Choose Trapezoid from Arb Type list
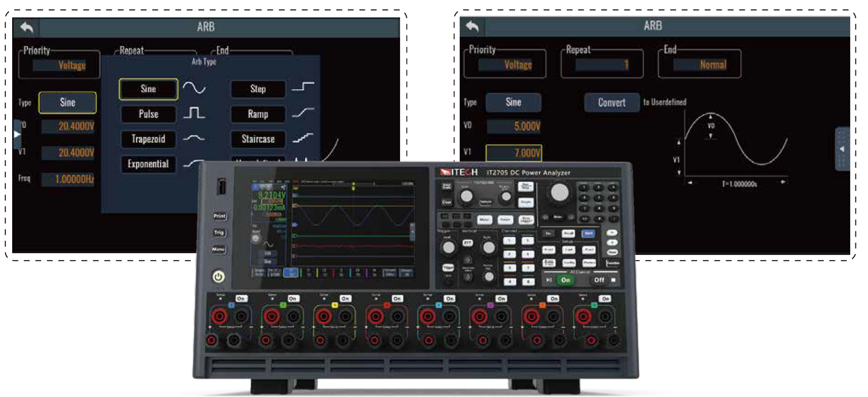 click(x=148, y=139)
